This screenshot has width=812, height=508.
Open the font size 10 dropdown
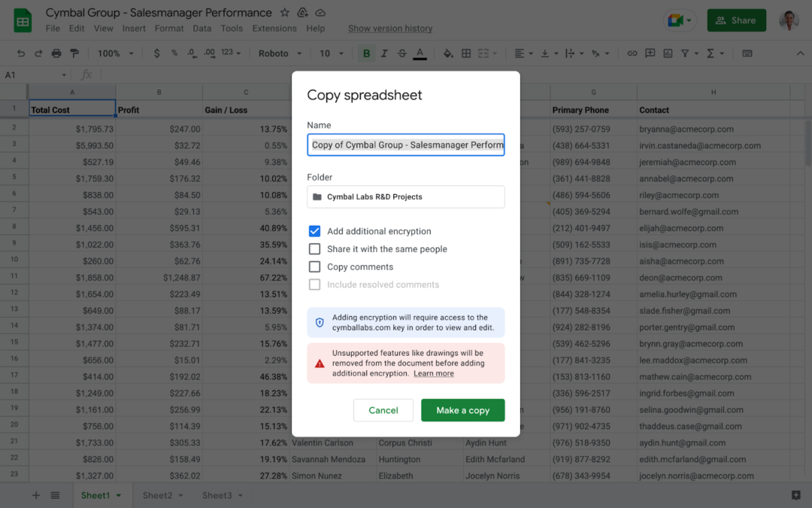[332, 53]
